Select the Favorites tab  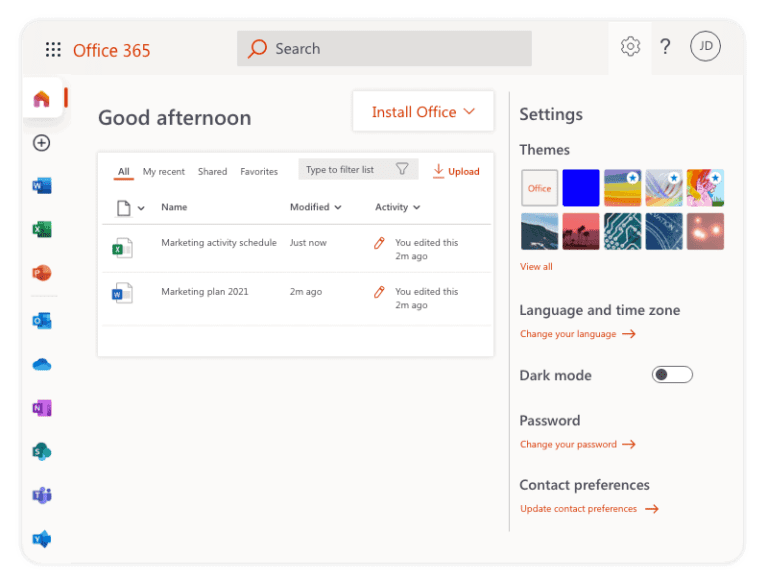[x=259, y=172]
